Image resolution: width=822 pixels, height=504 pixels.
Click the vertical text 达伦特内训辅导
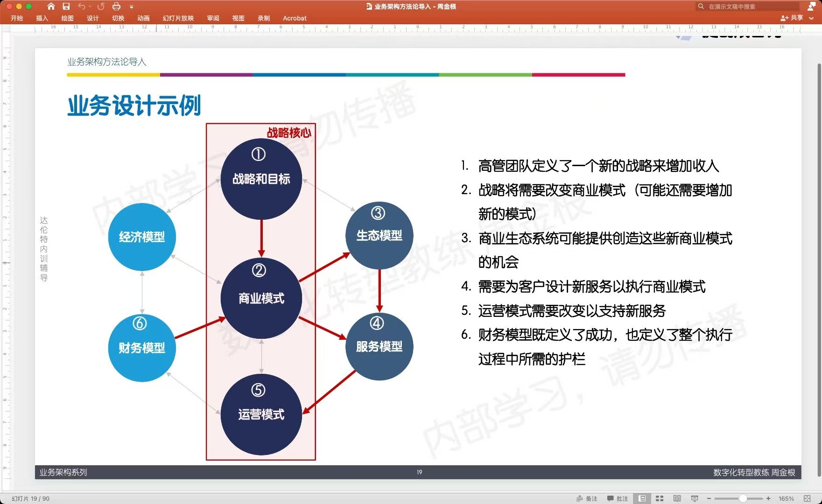pos(43,249)
